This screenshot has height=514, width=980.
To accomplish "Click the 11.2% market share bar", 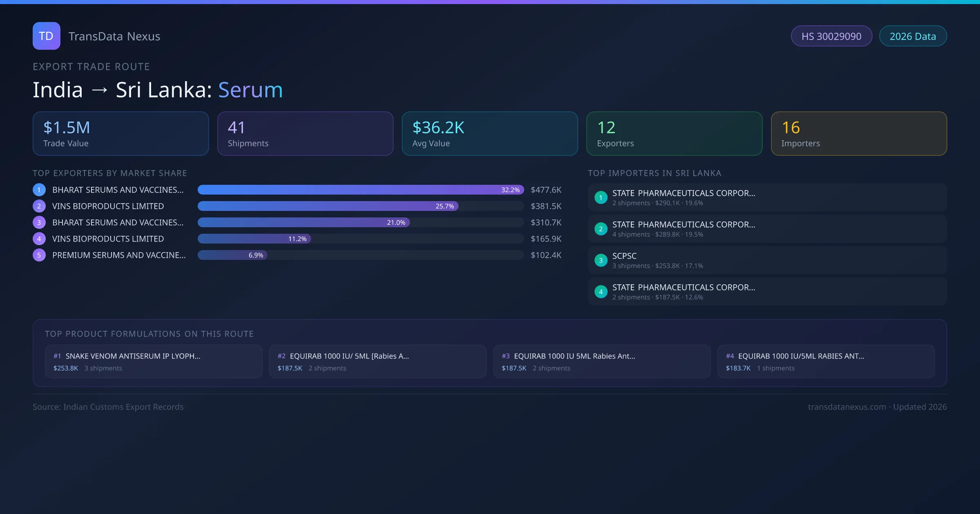I will click(254, 239).
